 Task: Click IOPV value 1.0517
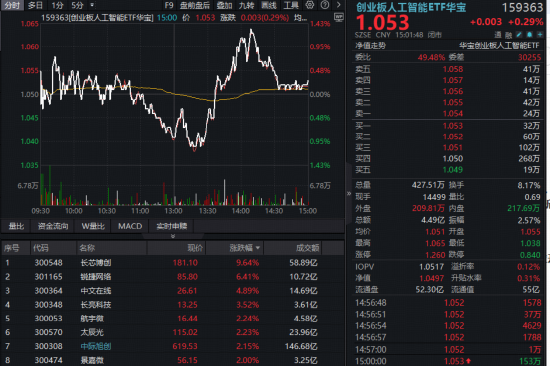click(x=432, y=267)
